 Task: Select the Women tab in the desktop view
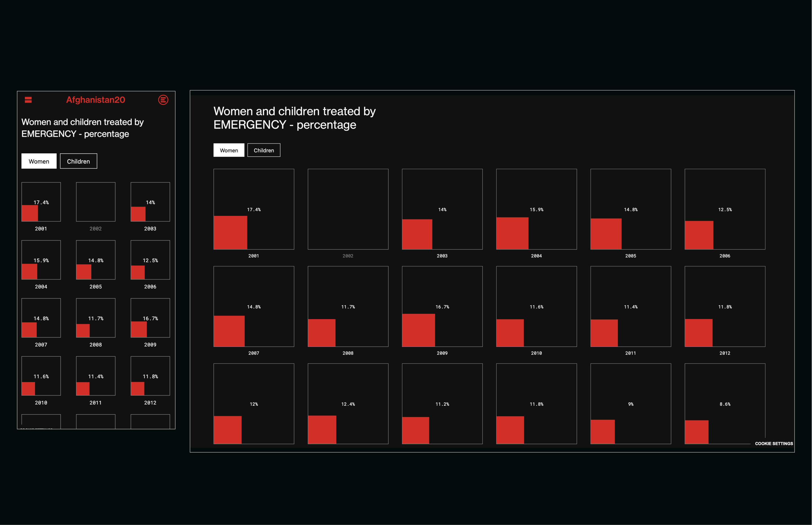coord(229,150)
